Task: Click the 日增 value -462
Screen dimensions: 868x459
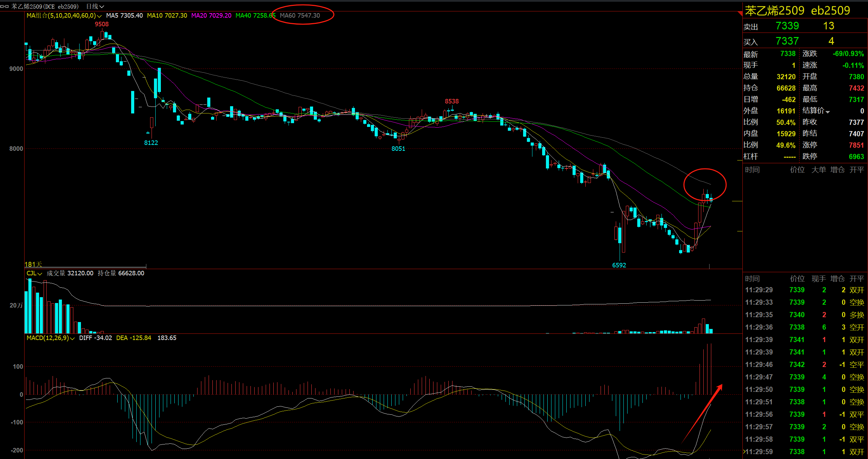Action: [x=788, y=100]
